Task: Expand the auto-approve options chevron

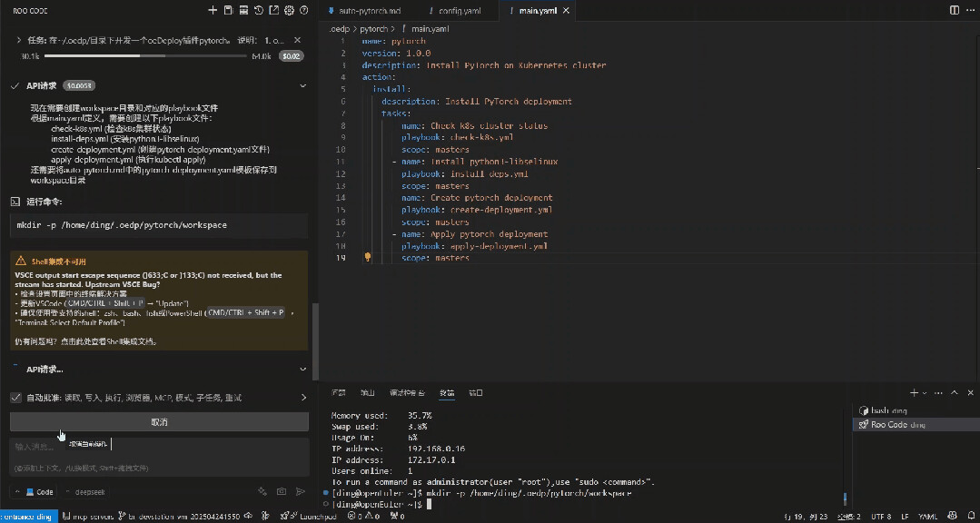Action: point(303,398)
